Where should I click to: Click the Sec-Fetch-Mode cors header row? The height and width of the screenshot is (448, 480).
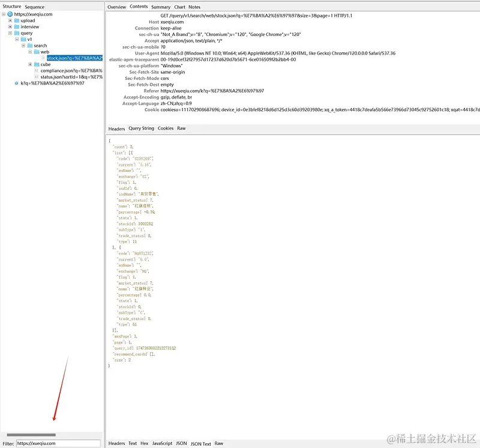click(x=146, y=79)
